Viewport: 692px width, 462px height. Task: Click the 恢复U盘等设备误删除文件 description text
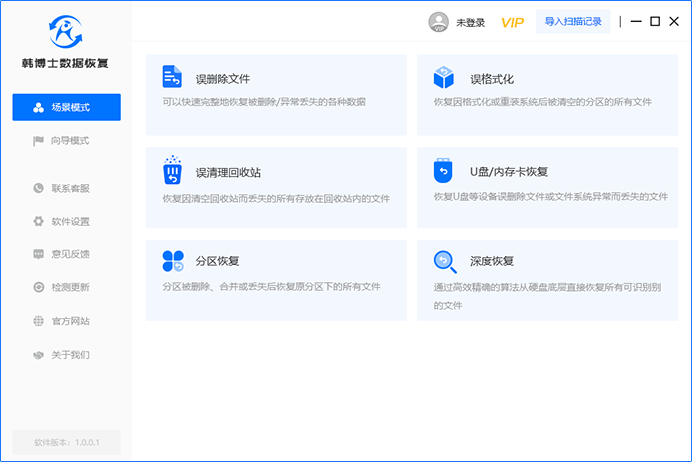(551, 197)
